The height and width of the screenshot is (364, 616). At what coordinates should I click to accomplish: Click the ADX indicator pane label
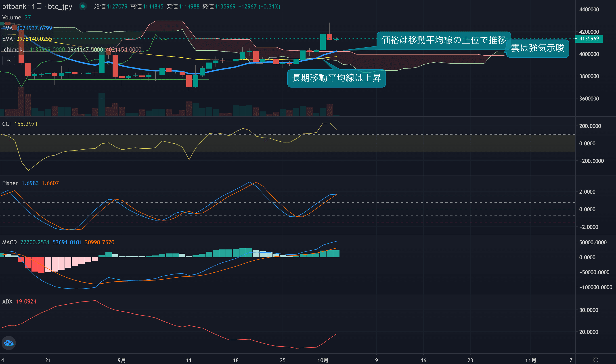(x=7, y=301)
